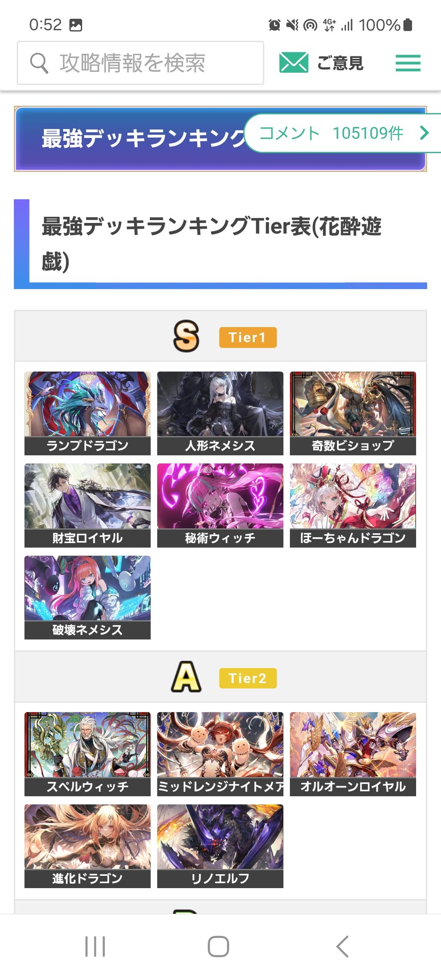Tap the Android back navigation button
Image resolution: width=441 pixels, height=980 pixels.
point(342,946)
